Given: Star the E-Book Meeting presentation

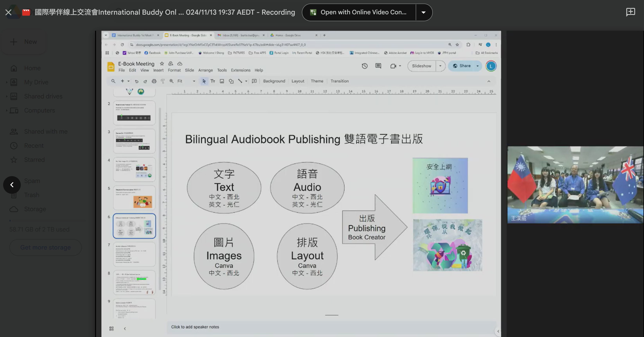Looking at the screenshot, I should coord(162,64).
